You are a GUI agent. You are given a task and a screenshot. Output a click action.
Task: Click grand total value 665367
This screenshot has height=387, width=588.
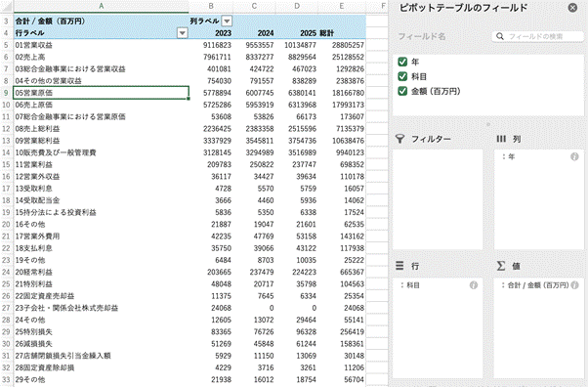342,272
